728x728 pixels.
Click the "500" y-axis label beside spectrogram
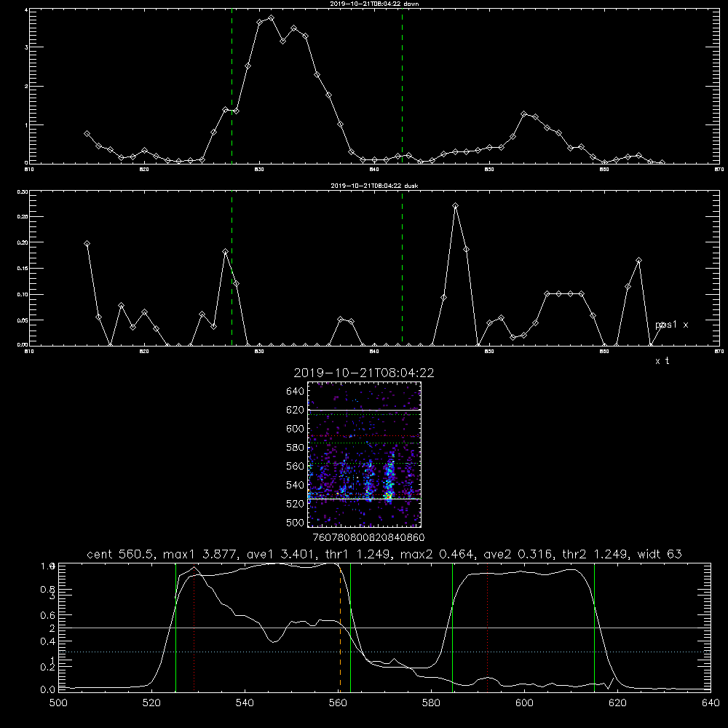click(296, 522)
